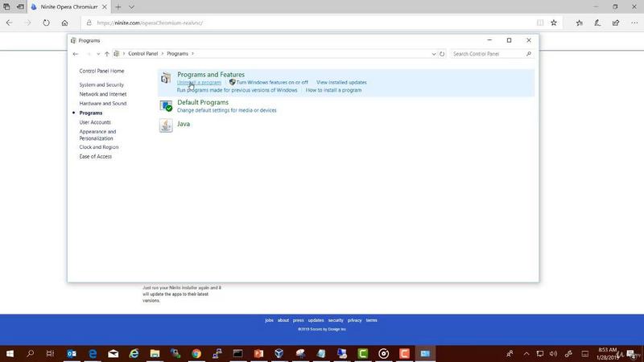Toggle Reading view icon in address bar

tap(540, 23)
